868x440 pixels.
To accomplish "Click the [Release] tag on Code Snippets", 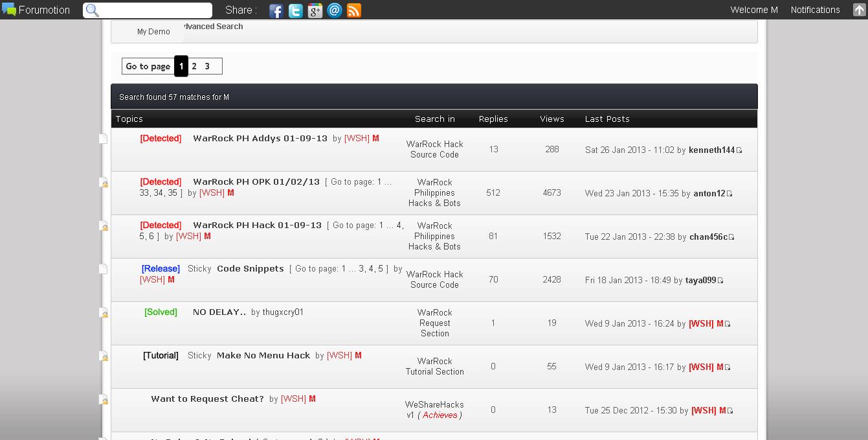I will (x=161, y=269).
